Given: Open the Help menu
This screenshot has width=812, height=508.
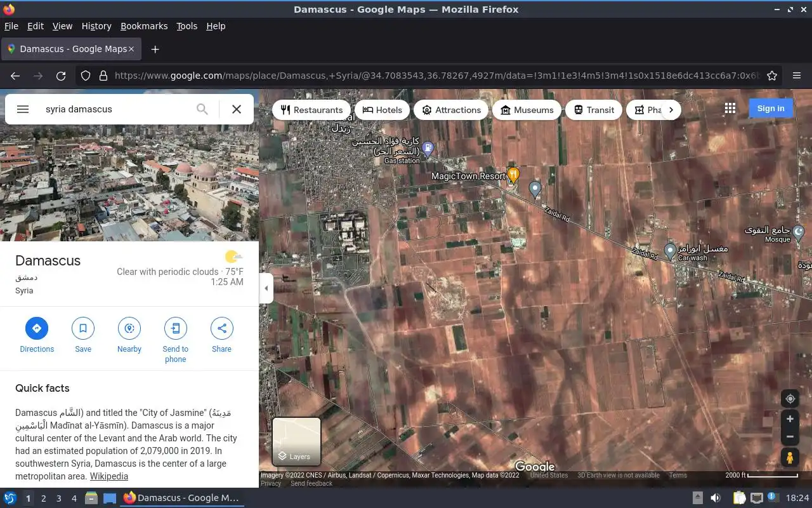Looking at the screenshot, I should [216, 26].
